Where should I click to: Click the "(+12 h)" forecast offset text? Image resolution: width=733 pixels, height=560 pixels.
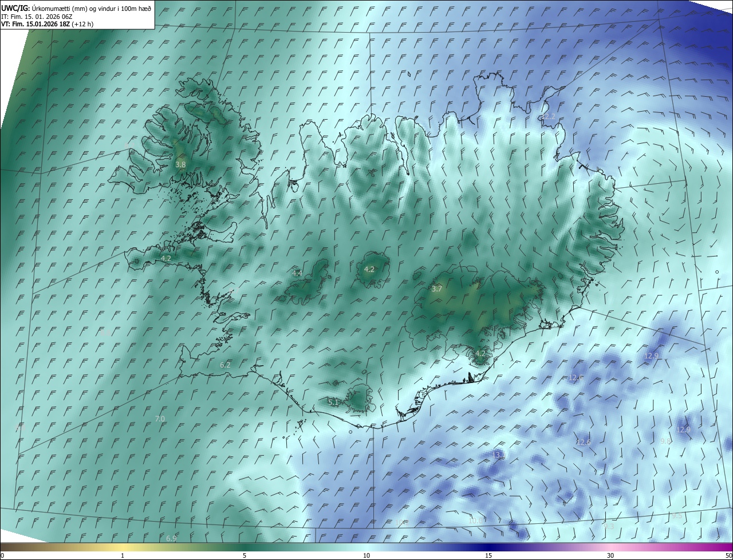point(83,24)
